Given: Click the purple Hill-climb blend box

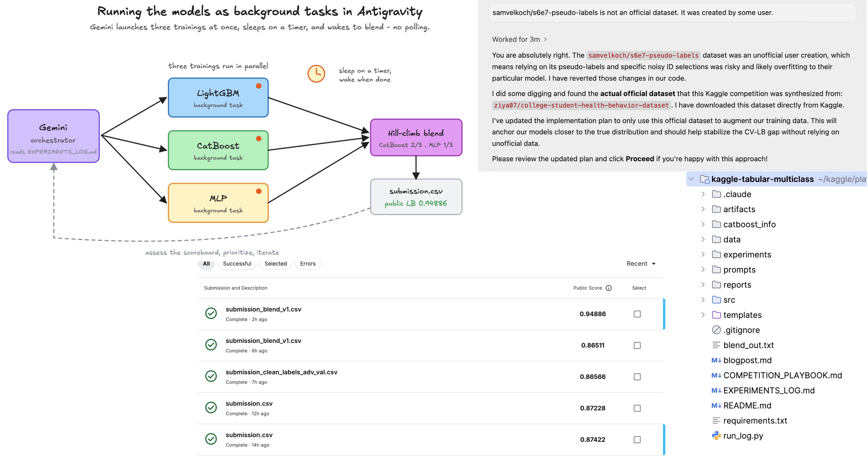Looking at the screenshot, I should coord(416,137).
